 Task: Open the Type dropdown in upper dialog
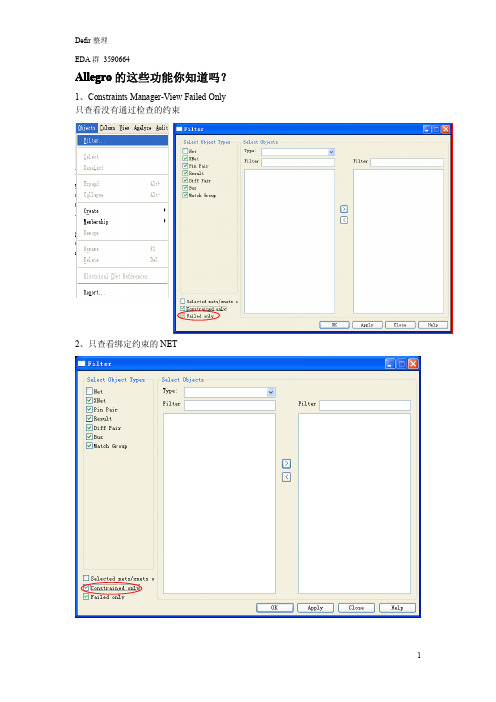[298, 152]
